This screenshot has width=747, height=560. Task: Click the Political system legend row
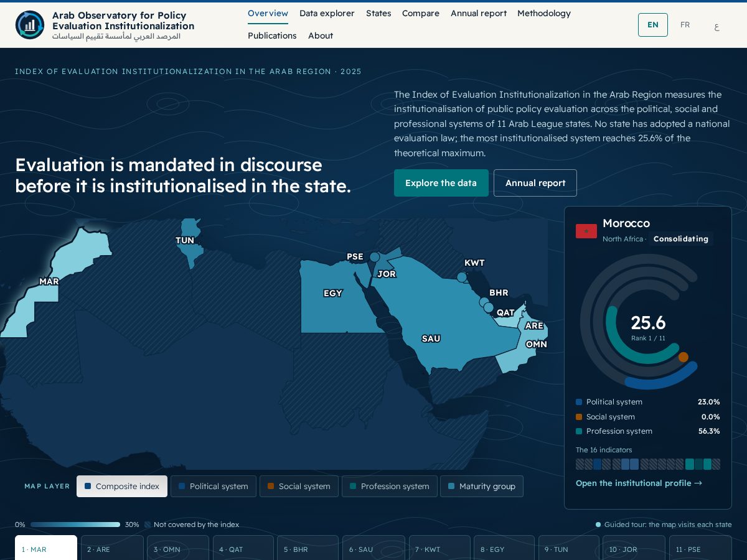coord(648,402)
